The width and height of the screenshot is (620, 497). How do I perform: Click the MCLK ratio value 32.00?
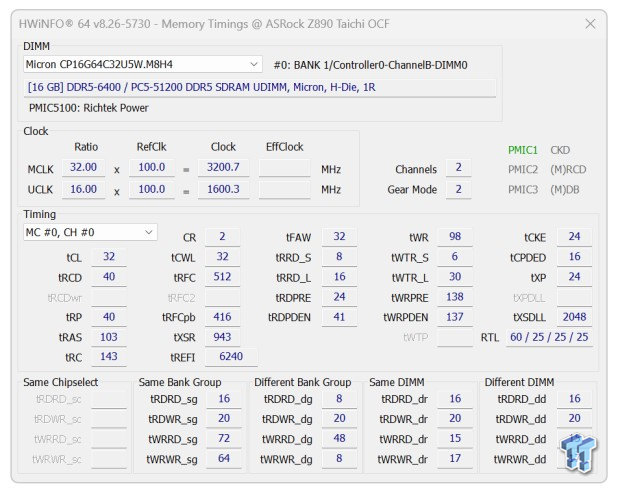[x=83, y=167]
